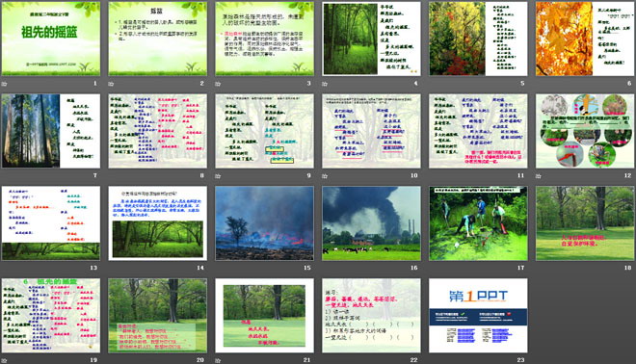
Task: Click the transition star icon under slide 10
Action: [x=325, y=176]
